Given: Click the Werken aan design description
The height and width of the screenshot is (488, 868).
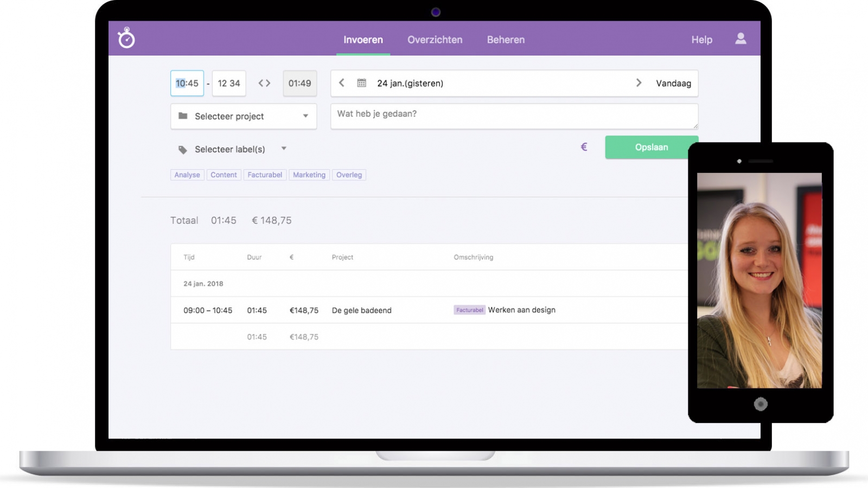Looking at the screenshot, I should click(522, 310).
